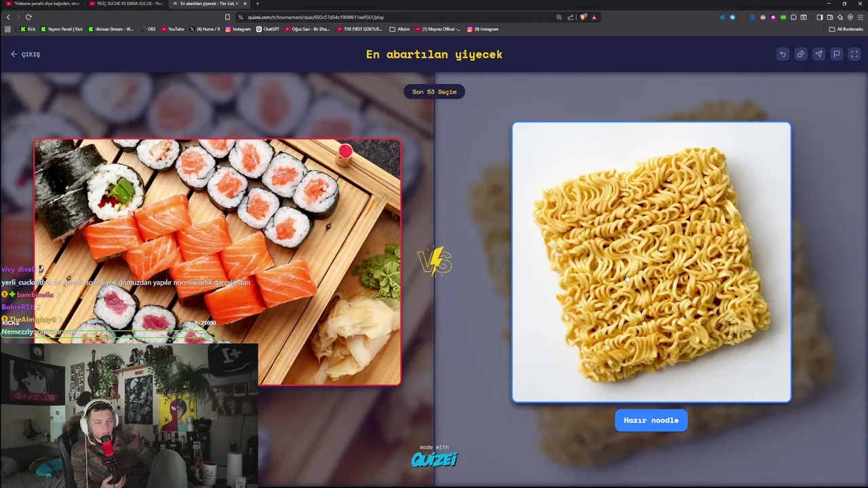The image size is (868, 488).
Task: Click the dice random pick icon
Action: click(x=801, y=54)
